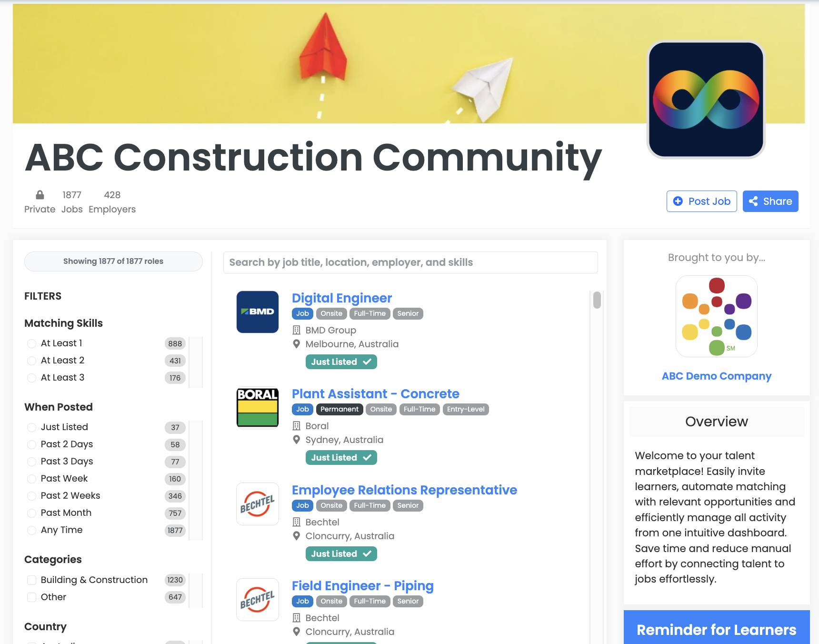Click the Showing 1877 of 1877 roles pill
The height and width of the screenshot is (644, 819).
pyautogui.click(x=113, y=262)
